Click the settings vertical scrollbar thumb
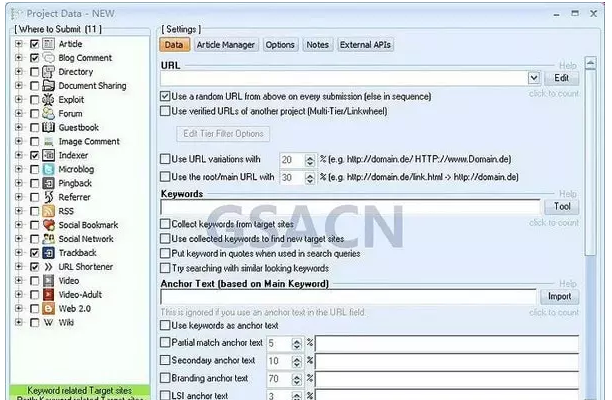The height and width of the screenshot is (400, 612). pyautogui.click(x=591, y=162)
